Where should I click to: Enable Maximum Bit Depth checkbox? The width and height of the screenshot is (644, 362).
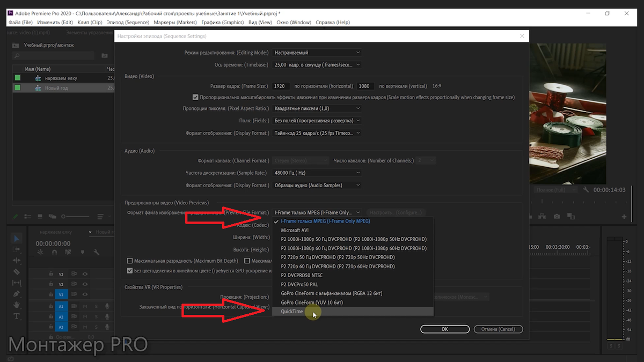click(129, 261)
